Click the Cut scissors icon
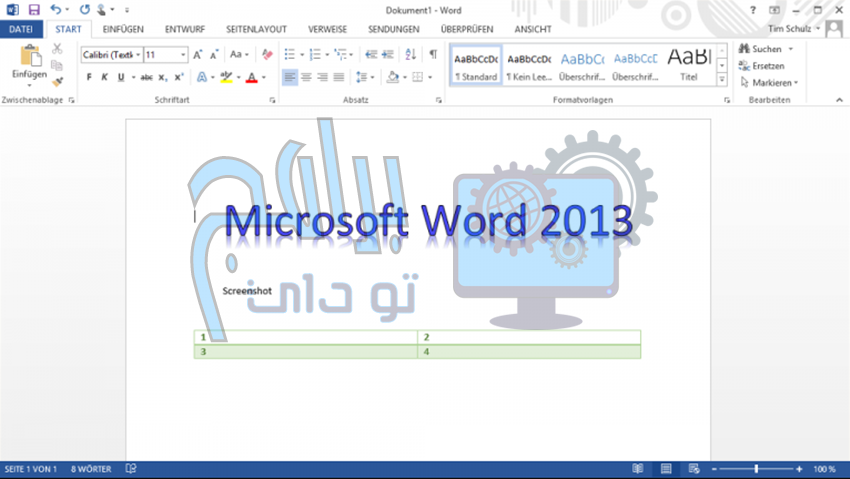850x479 pixels. coord(57,49)
